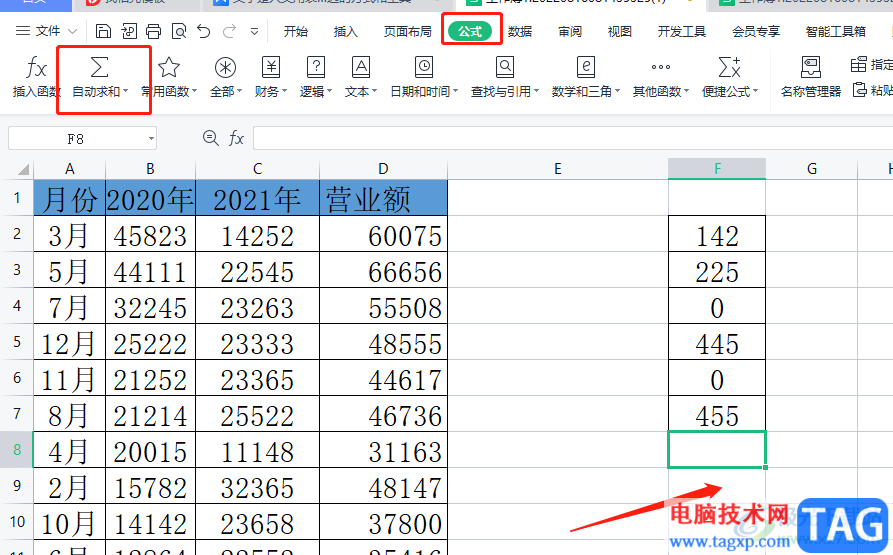Switch to the 页面布局 tab
Screen dimensions: 893x555
coord(408,31)
